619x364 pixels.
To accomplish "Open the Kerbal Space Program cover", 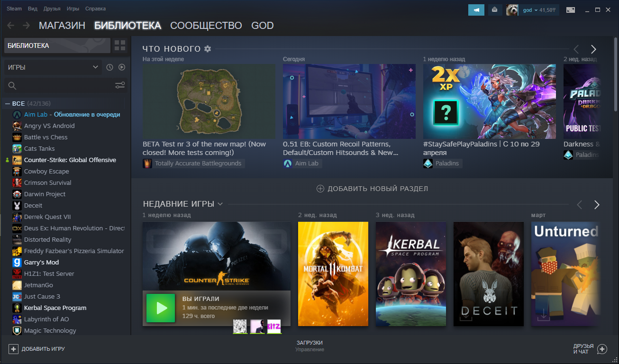I will tap(411, 274).
